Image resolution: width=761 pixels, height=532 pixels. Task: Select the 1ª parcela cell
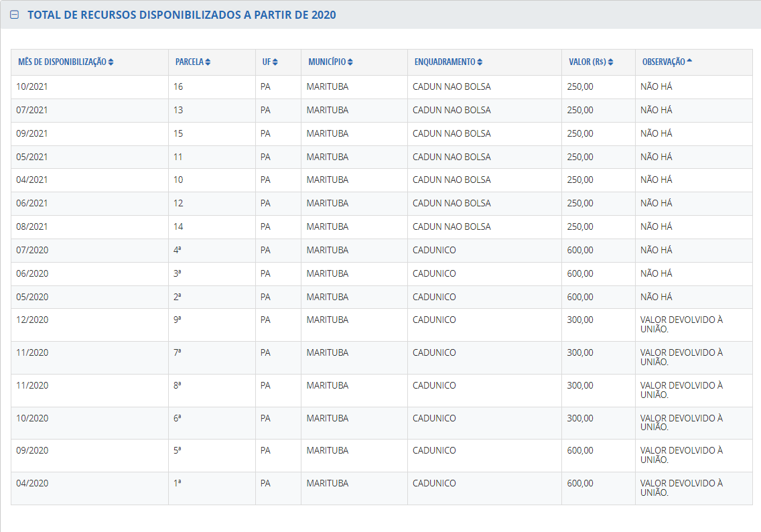click(178, 484)
